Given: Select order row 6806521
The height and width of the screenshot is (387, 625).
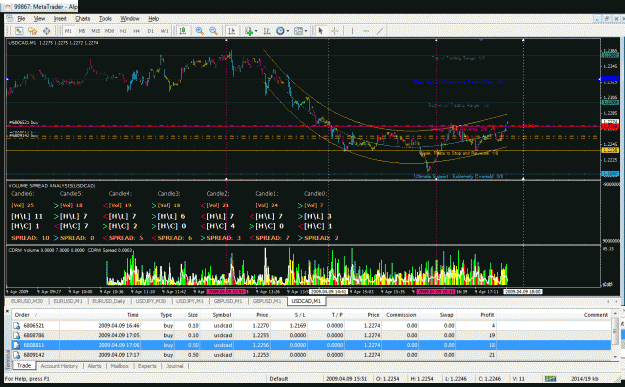Looking at the screenshot, I should coord(311,326).
